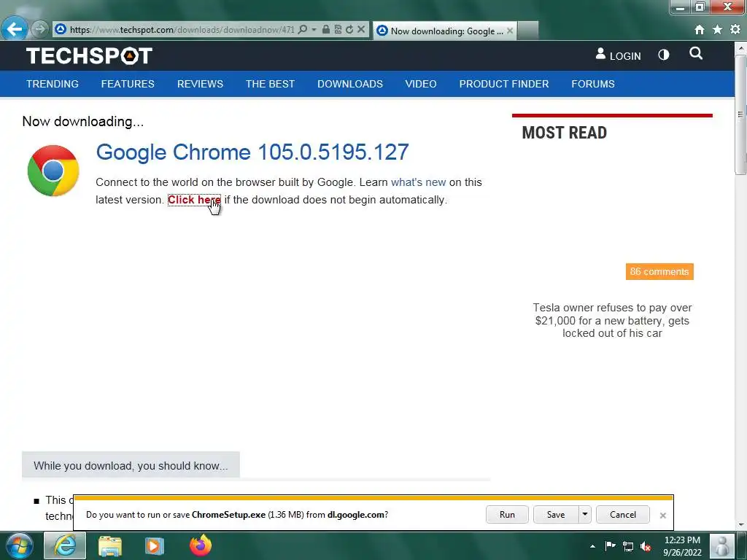Click the Home icon in IE toolbar
The image size is (747, 560).
click(x=699, y=30)
